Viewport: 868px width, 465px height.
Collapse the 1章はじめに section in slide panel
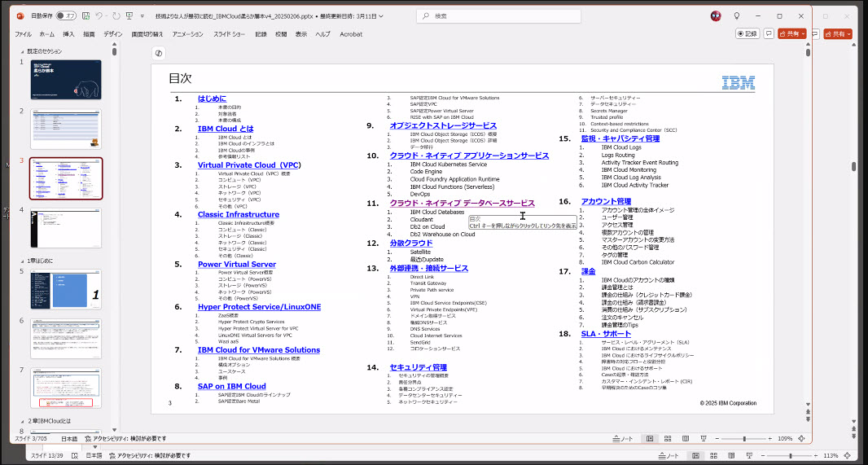click(x=23, y=260)
